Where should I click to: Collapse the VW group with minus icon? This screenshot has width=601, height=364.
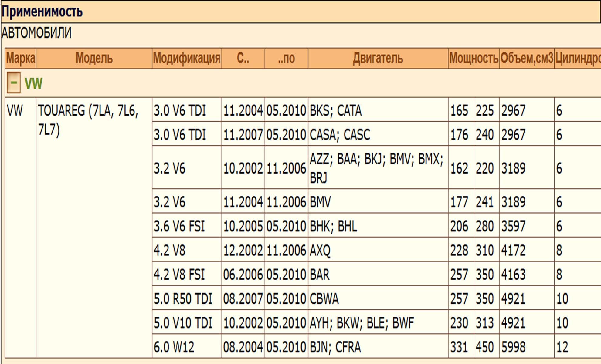[x=13, y=83]
